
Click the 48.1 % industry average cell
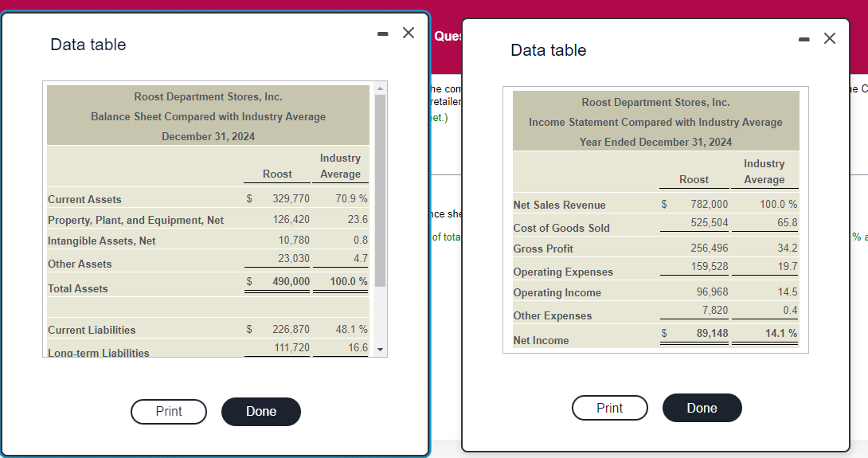click(351, 329)
